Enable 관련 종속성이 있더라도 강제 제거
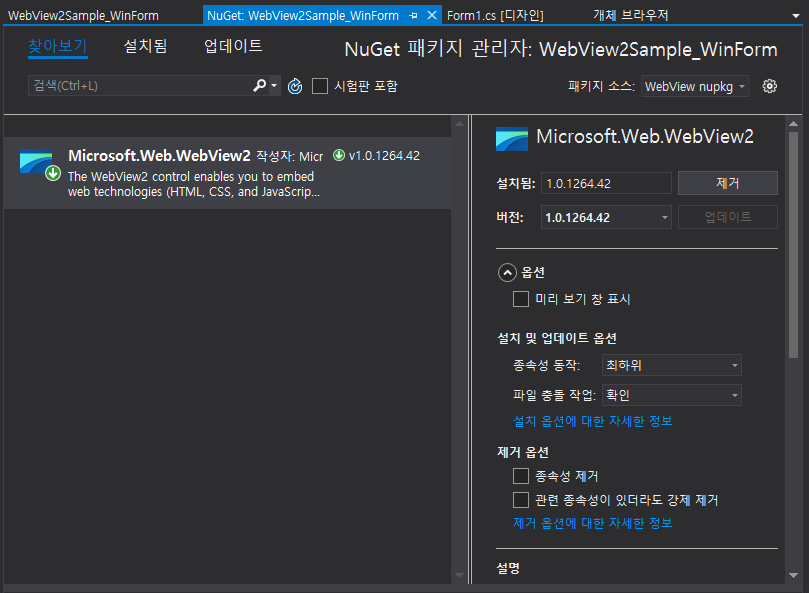The width and height of the screenshot is (809, 593). click(521, 500)
